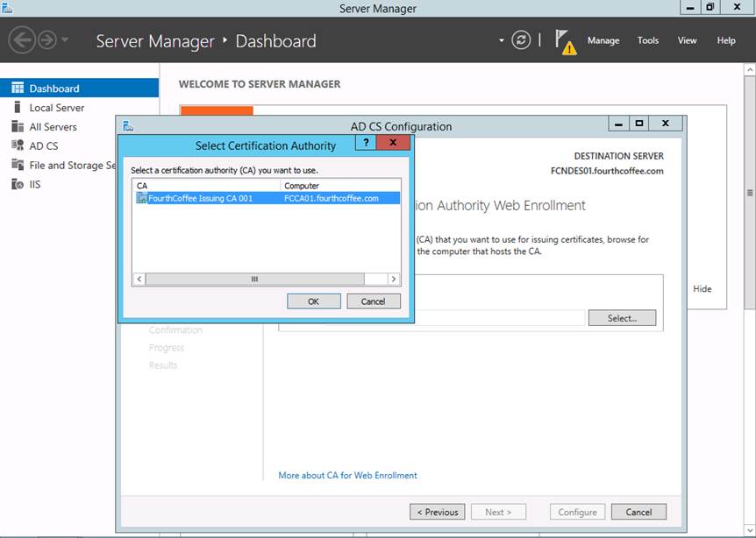Click the back navigation arrow
The height and width of the screenshot is (538, 756).
[22, 40]
